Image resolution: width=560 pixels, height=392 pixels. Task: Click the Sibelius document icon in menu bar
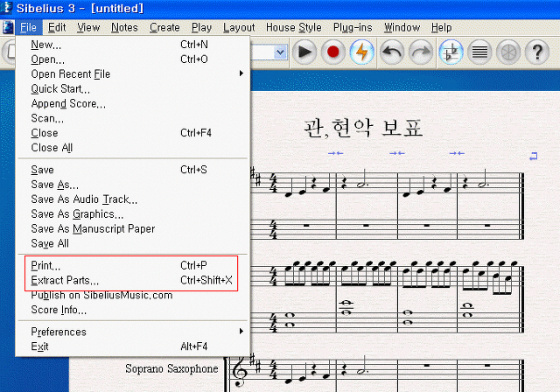click(x=8, y=27)
